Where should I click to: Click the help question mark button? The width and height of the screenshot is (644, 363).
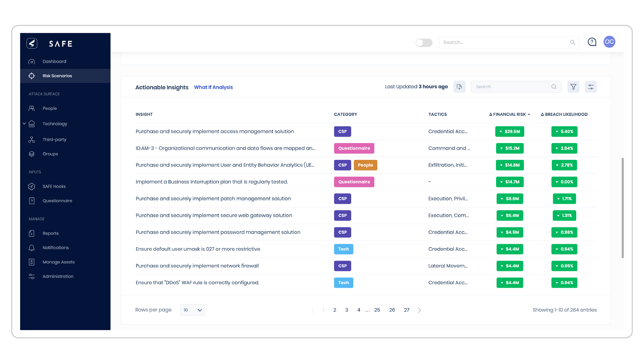[592, 42]
